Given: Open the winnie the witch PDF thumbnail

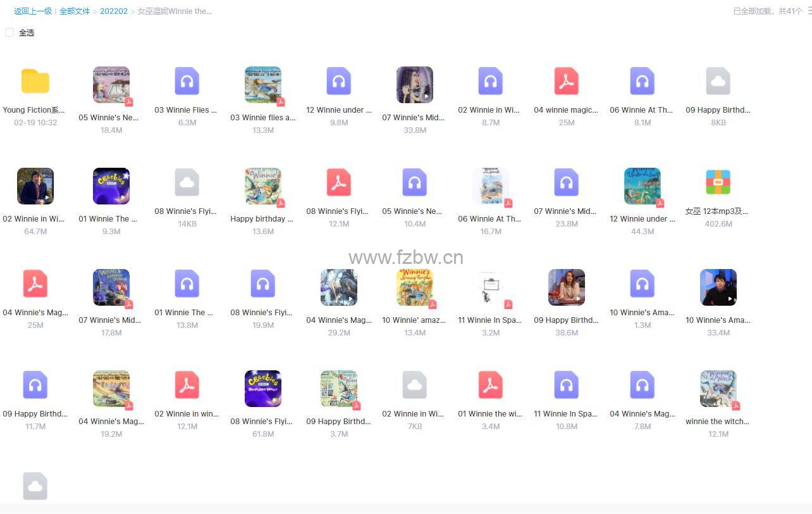Looking at the screenshot, I should (718, 389).
